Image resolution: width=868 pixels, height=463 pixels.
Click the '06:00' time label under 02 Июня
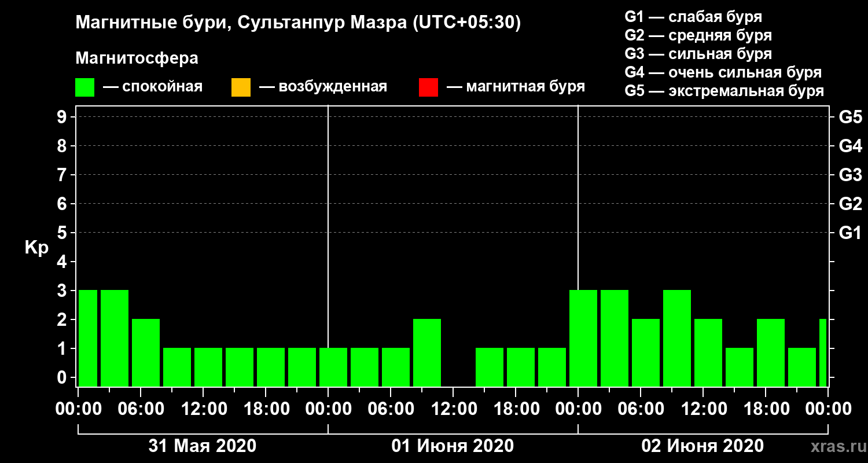pos(641,409)
